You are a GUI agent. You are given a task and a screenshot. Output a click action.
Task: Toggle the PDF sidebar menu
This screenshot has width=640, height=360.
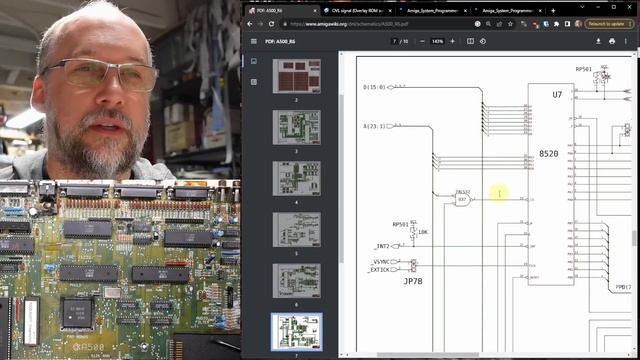pyautogui.click(x=253, y=41)
